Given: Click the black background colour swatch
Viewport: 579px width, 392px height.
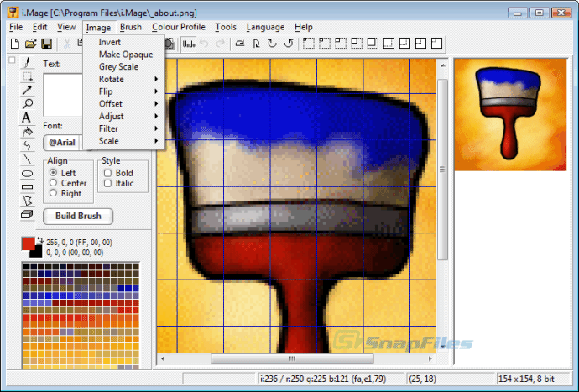Looking at the screenshot, I should click(36, 252).
